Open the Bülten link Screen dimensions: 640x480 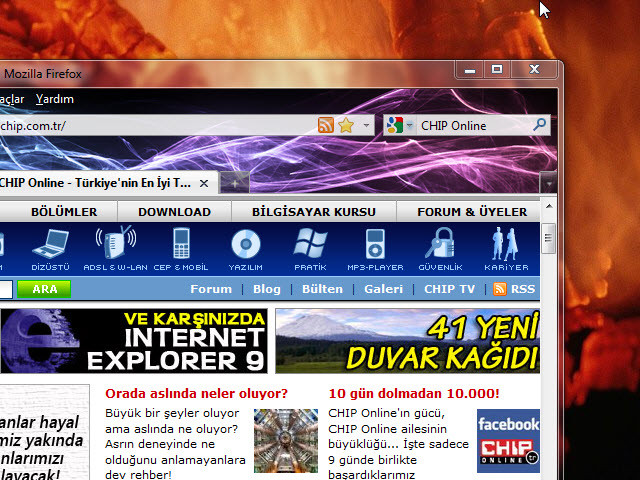pos(322,289)
